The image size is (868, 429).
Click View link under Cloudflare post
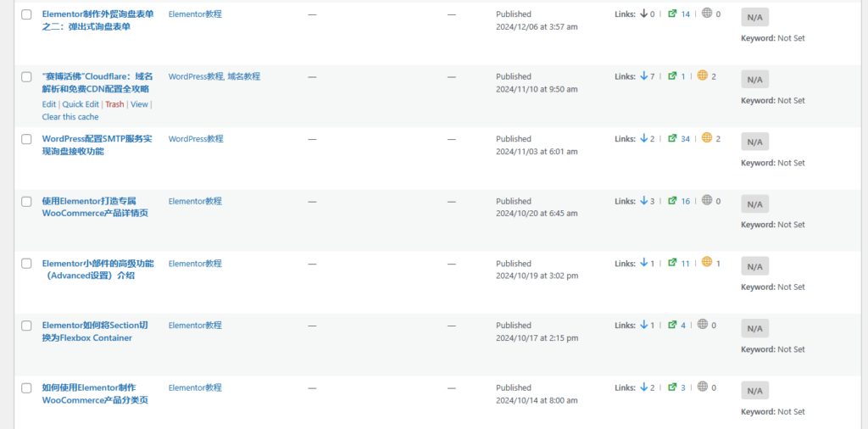[140, 104]
